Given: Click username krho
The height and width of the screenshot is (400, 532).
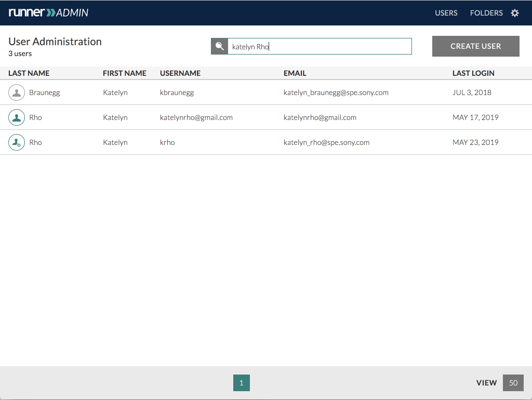Looking at the screenshot, I should (167, 142).
